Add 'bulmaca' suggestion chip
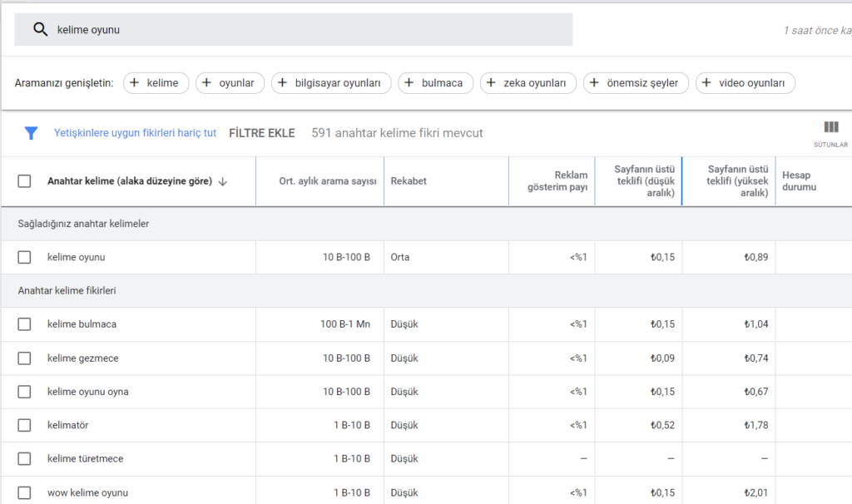The height and width of the screenshot is (504, 852). [435, 83]
